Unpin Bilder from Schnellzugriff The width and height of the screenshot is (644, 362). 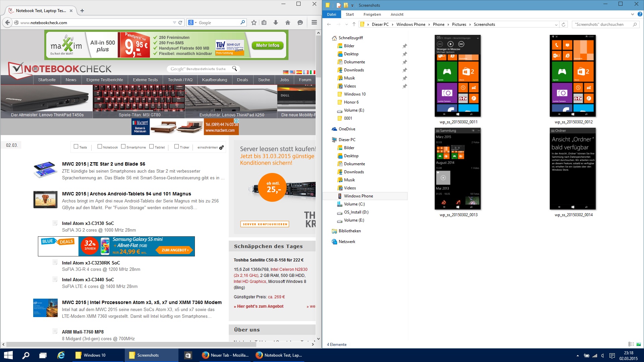pos(405,46)
